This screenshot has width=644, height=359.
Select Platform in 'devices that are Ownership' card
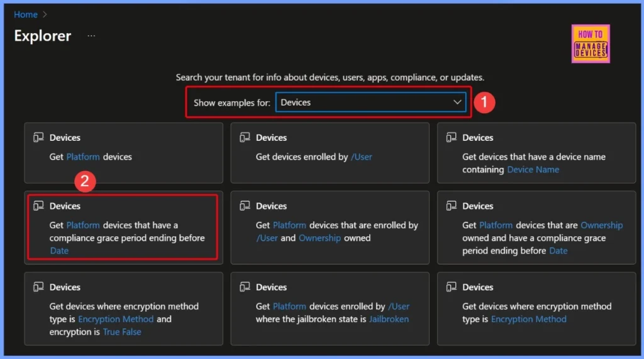[x=496, y=225]
